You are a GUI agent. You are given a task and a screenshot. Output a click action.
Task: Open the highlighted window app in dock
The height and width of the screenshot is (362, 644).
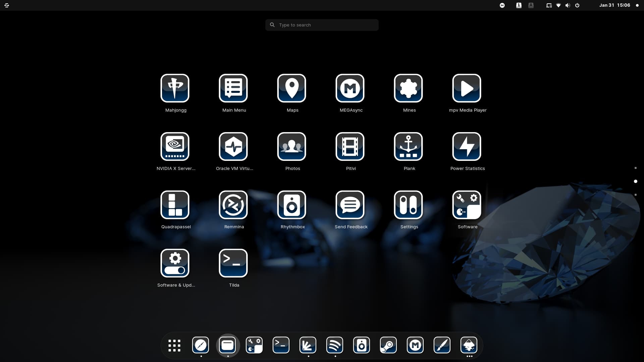pyautogui.click(x=227, y=345)
